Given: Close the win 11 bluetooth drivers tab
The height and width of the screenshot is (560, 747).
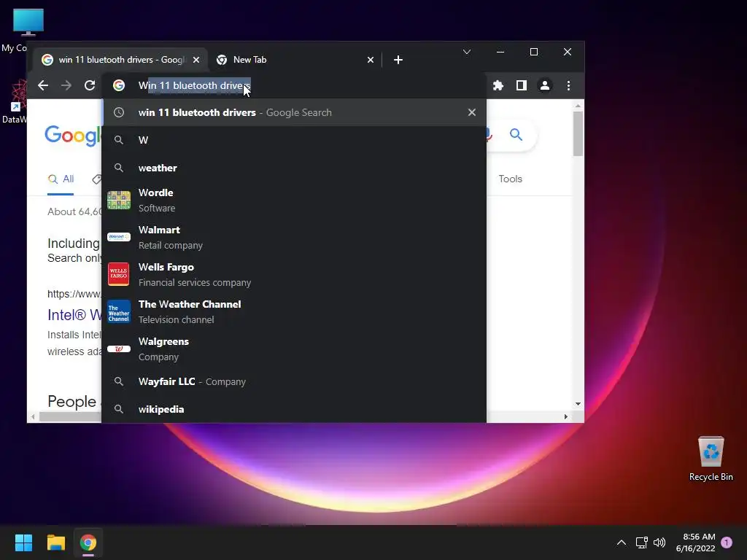Looking at the screenshot, I should [x=196, y=60].
